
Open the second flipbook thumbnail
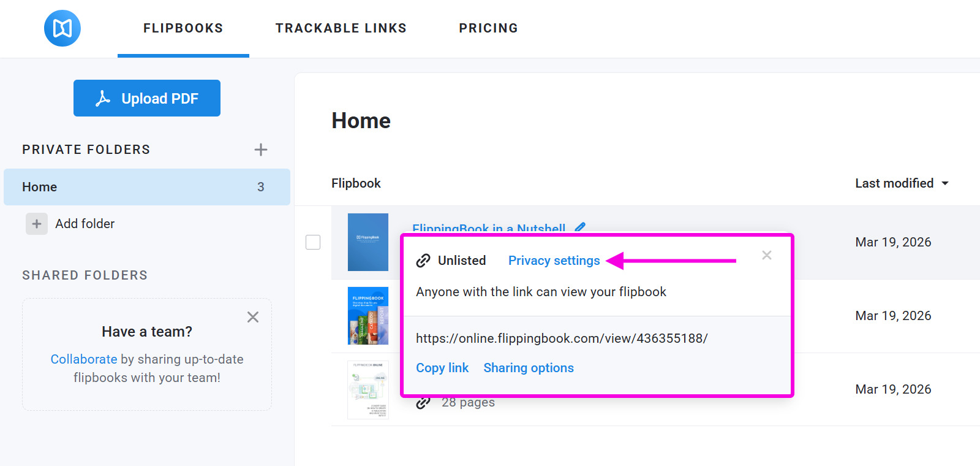click(368, 316)
